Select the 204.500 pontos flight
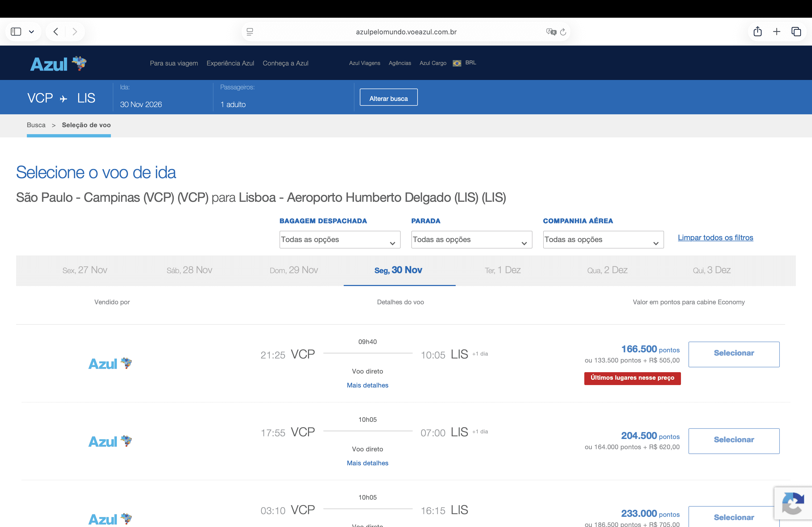Viewport: 812px width, 527px height. (734, 441)
